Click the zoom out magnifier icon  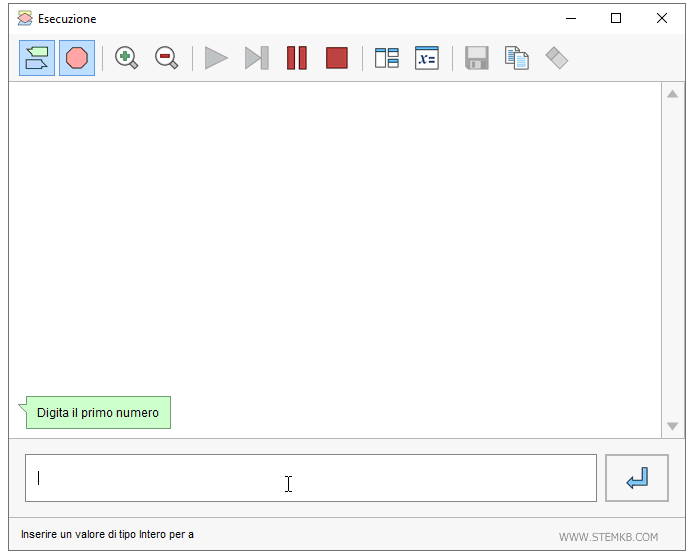pos(166,58)
